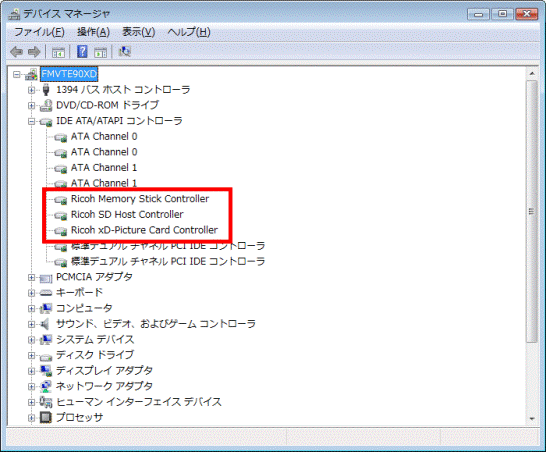Click the Back arrow toolbar icon
The image size is (546, 452).
(16, 52)
